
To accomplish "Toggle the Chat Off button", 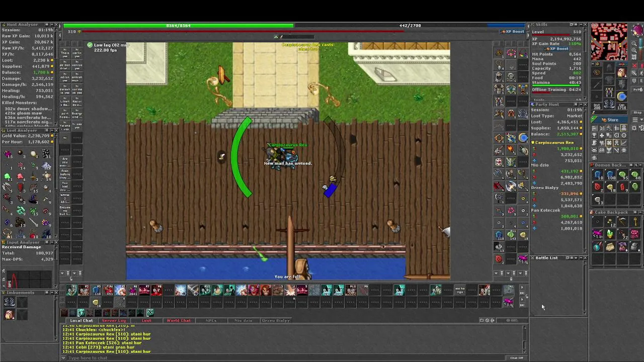I will (x=517, y=358).
